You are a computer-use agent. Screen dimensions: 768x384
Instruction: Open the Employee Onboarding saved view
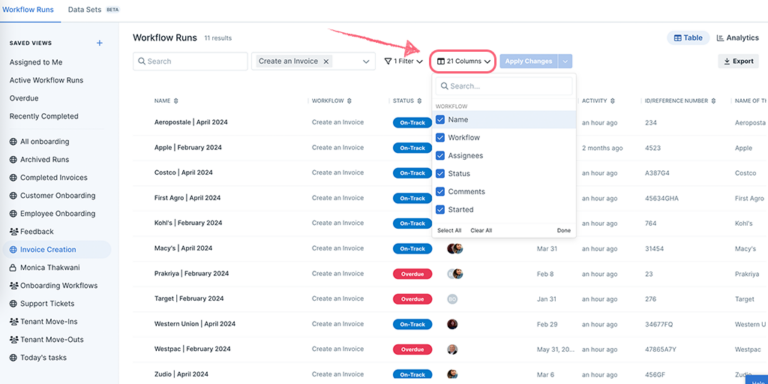pyautogui.click(x=57, y=214)
